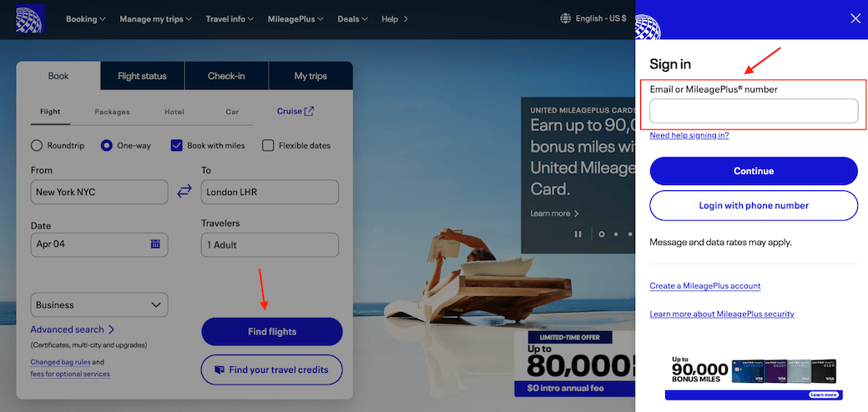Expand the MileagePlus header menu

tap(295, 19)
